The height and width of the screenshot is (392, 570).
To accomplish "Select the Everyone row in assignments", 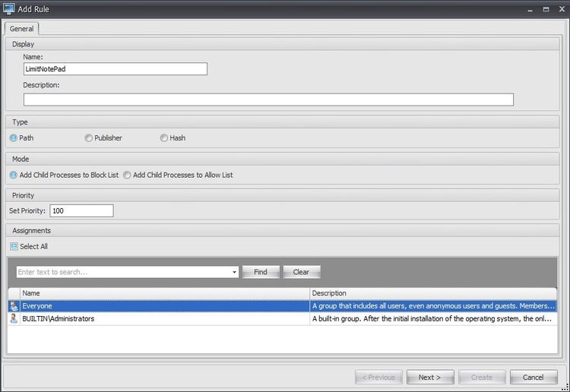I will coord(283,306).
